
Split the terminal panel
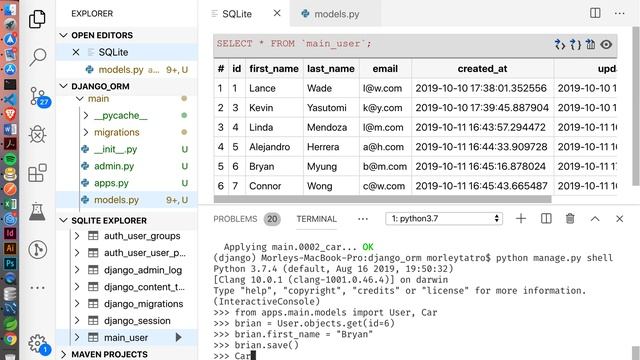tap(546, 219)
